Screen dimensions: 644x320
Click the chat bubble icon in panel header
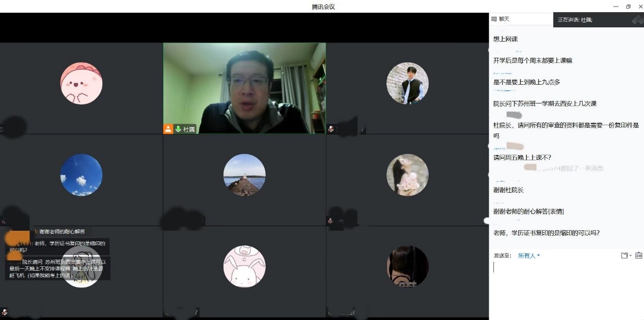pyautogui.click(x=494, y=19)
